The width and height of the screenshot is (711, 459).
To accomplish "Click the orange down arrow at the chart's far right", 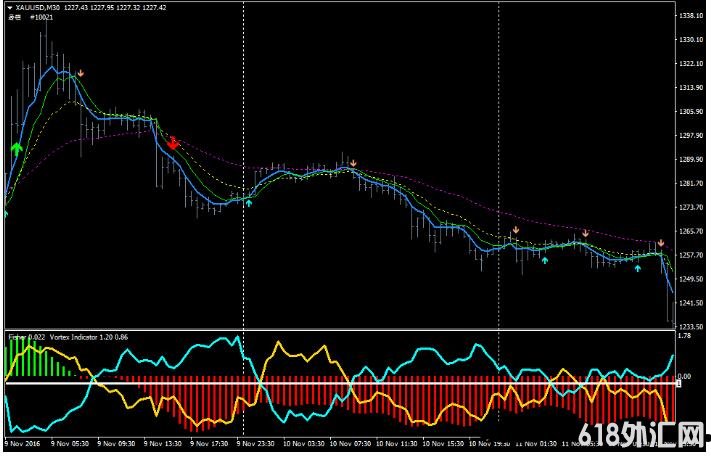I will pos(660,243).
